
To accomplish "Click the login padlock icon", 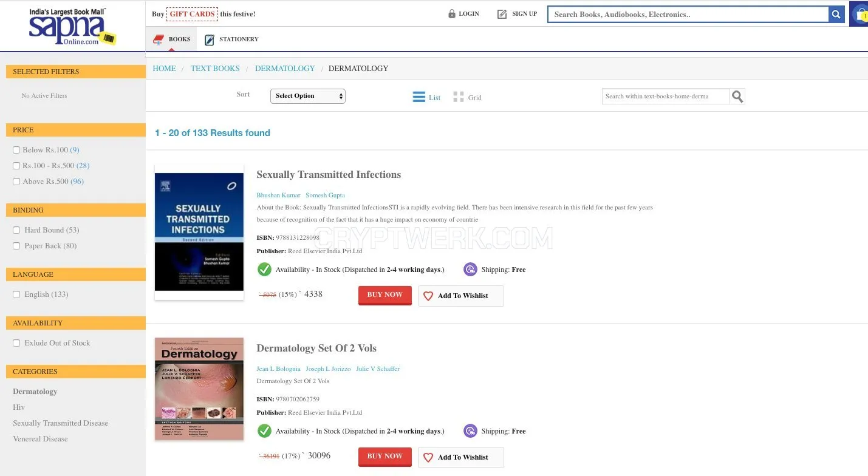I will pos(451,14).
